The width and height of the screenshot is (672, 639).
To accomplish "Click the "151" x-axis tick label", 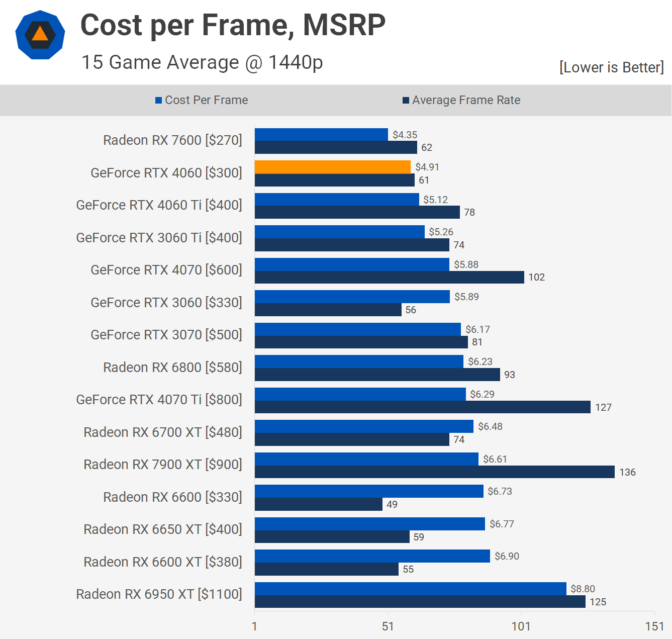I will (x=655, y=626).
